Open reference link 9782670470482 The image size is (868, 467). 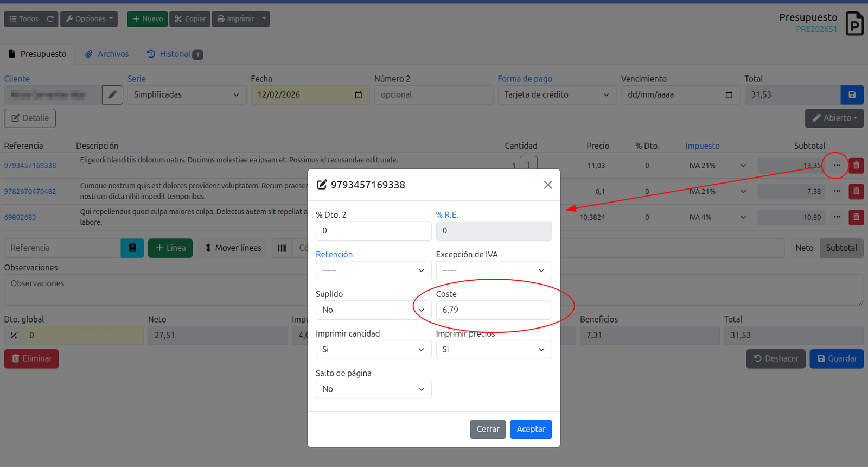tap(30, 192)
